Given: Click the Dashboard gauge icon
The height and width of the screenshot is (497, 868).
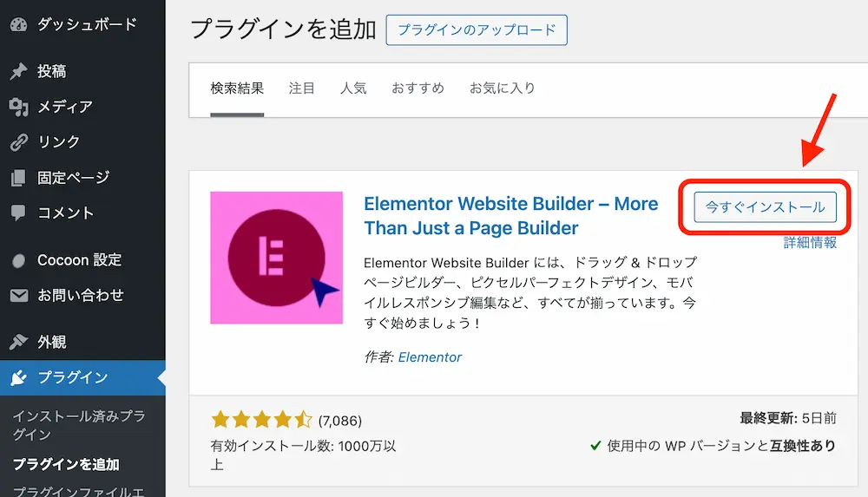Looking at the screenshot, I should (x=18, y=24).
